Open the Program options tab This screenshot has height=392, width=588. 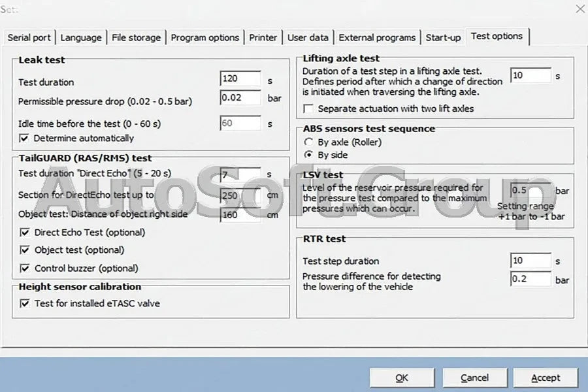point(205,37)
